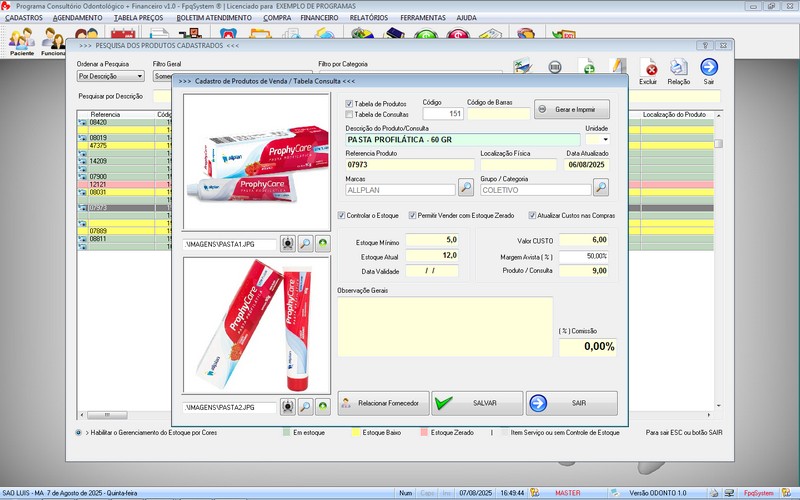The width and height of the screenshot is (800, 500).
Task: Click the Observação Gerais text area
Action: pyautogui.click(x=445, y=326)
